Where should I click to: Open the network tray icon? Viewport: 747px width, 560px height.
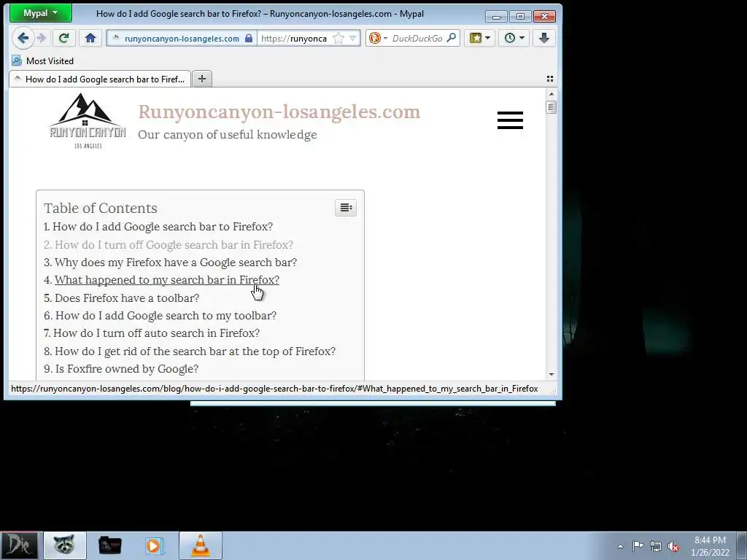(656, 546)
